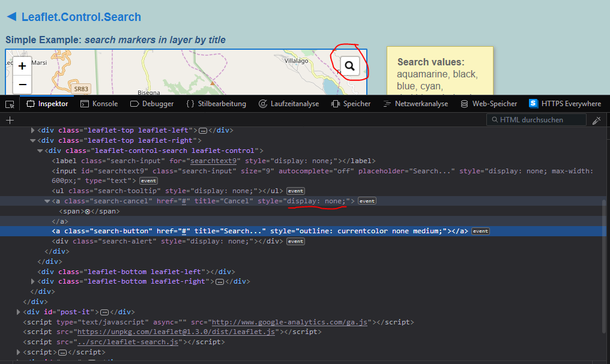
Task: Click event badge on searchtext9 input
Action: (149, 181)
